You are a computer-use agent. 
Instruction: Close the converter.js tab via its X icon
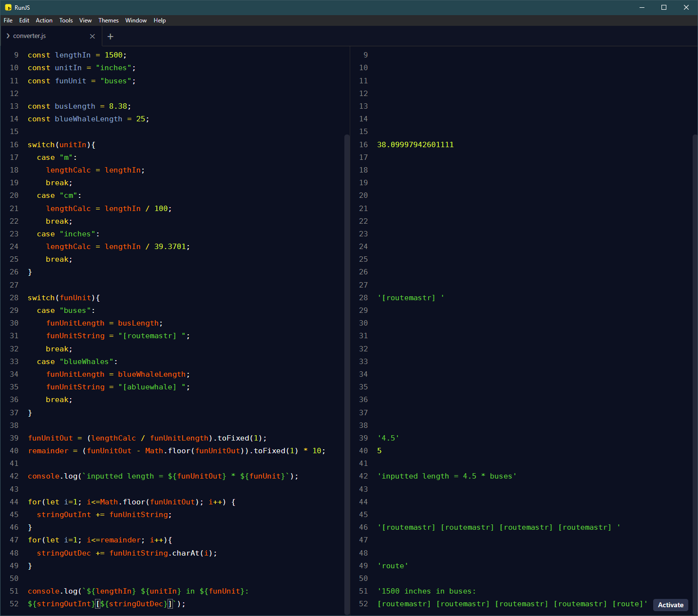click(92, 36)
